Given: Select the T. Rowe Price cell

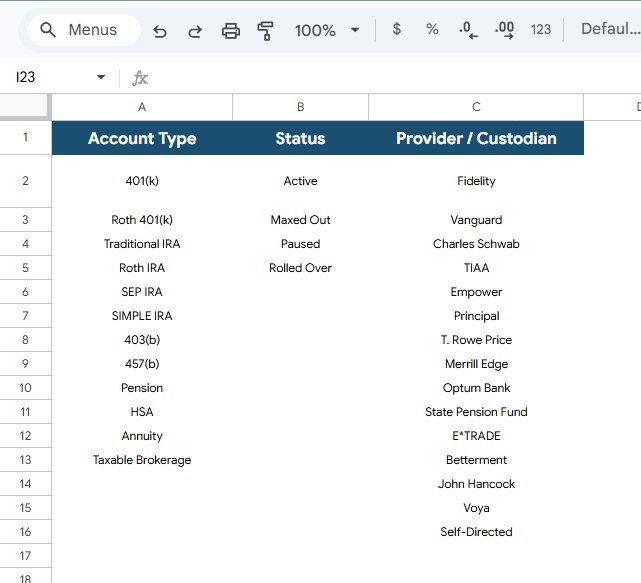Looking at the screenshot, I should click(x=476, y=340).
